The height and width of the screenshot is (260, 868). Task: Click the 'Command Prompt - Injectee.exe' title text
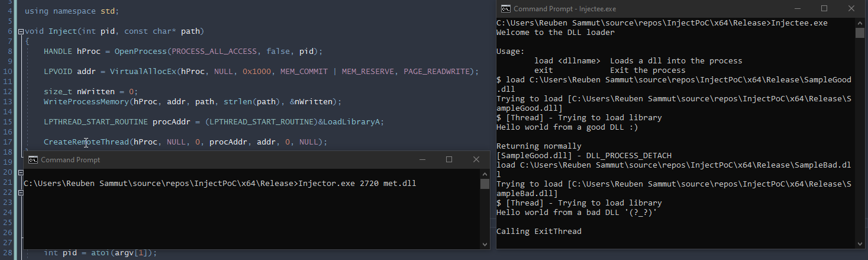564,9
